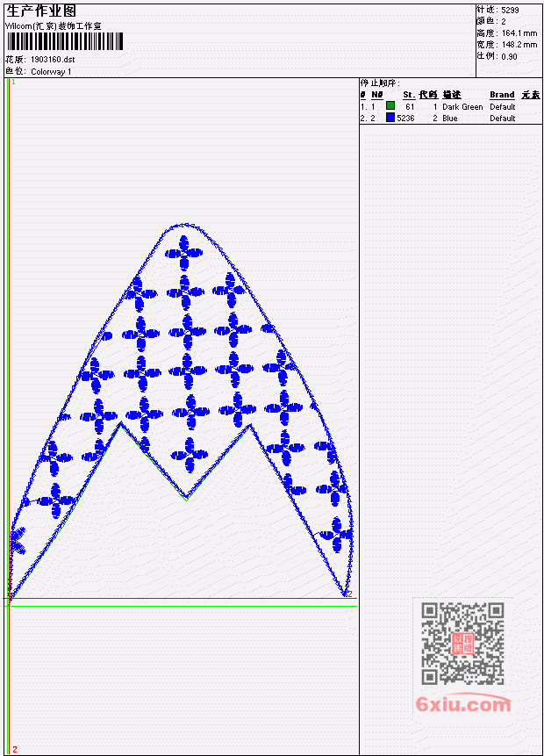Select the width value 148.2 mm

519,45
